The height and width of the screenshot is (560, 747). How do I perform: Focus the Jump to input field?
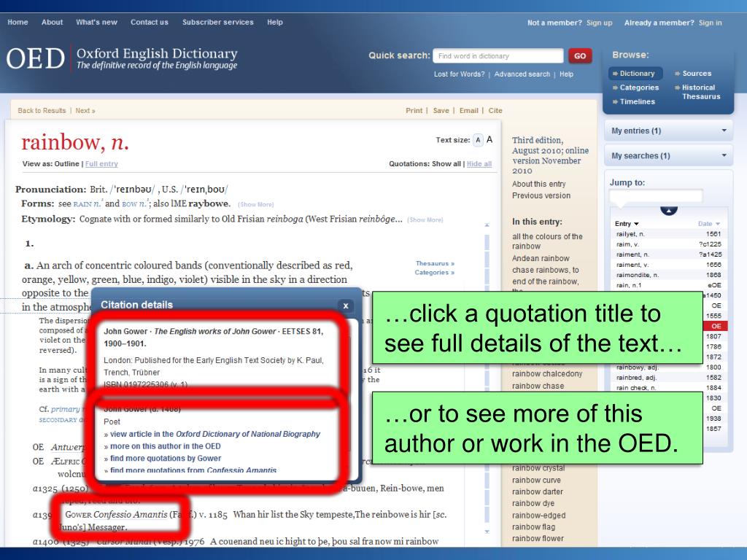point(656,195)
